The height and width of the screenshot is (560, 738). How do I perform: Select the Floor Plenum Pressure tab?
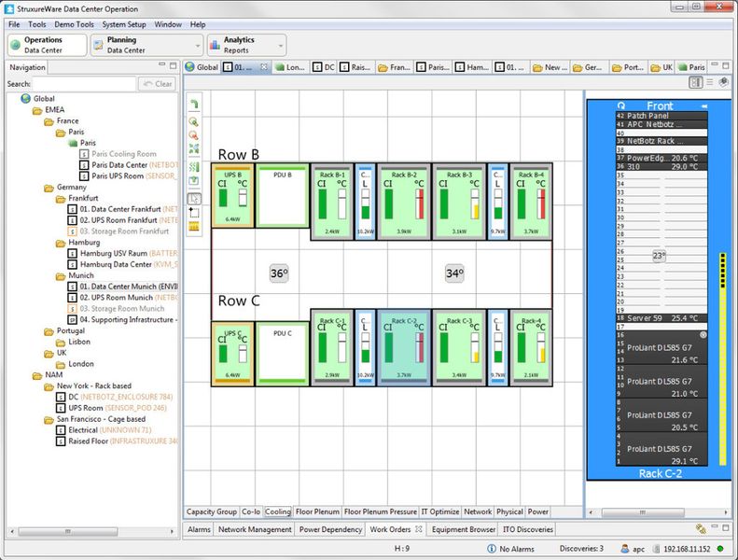[x=381, y=511]
